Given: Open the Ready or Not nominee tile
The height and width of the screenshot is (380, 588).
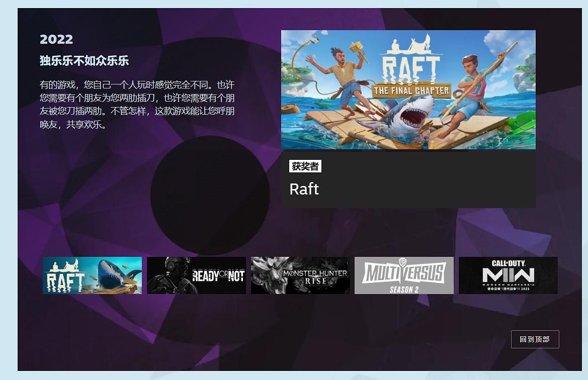Looking at the screenshot, I should coord(196,275).
